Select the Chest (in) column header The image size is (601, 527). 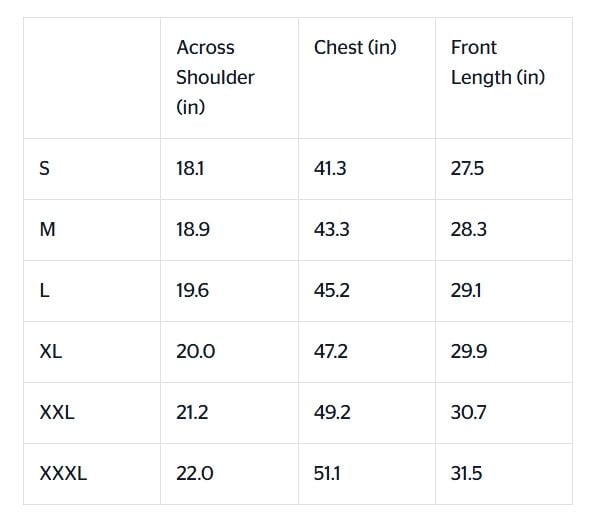355,47
